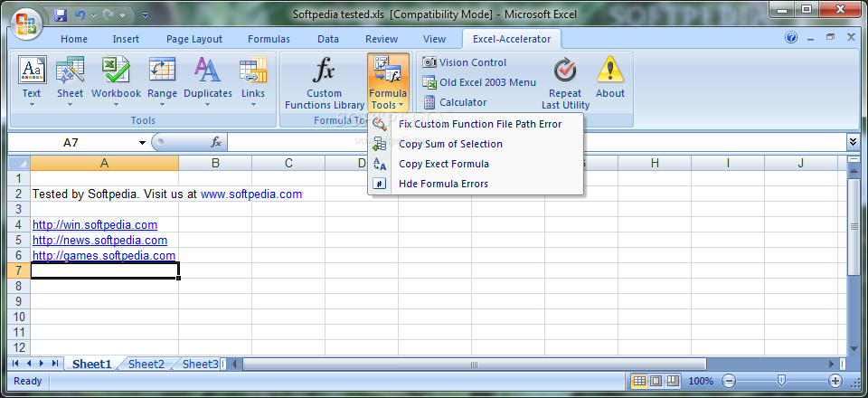Screen dimensions: 868x398
Task: Save the workbook from Quick Access Toolbar
Action: click(61, 15)
